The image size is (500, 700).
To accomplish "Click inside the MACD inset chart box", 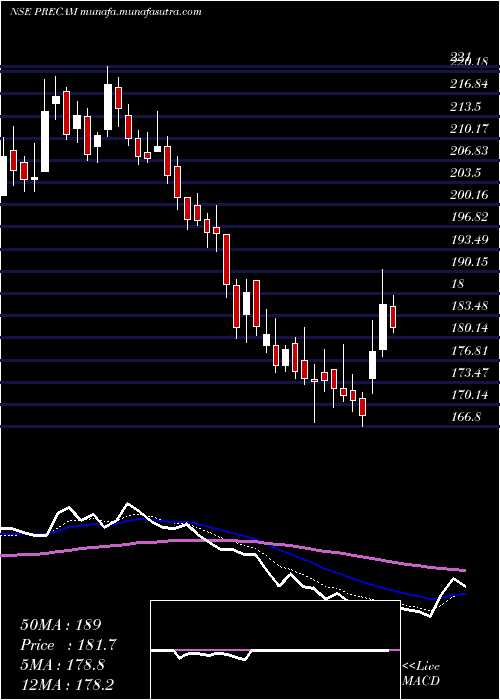I will (275, 650).
